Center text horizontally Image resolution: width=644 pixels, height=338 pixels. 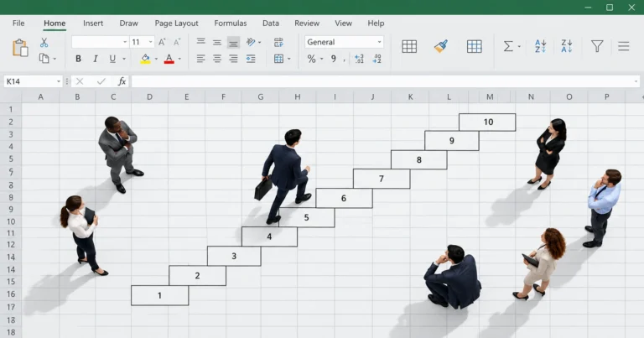(x=217, y=59)
